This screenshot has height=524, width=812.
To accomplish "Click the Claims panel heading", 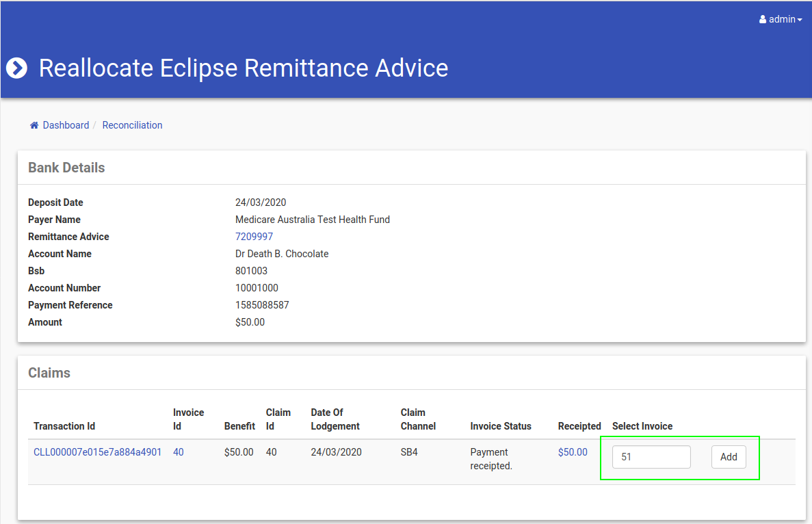I will click(49, 373).
